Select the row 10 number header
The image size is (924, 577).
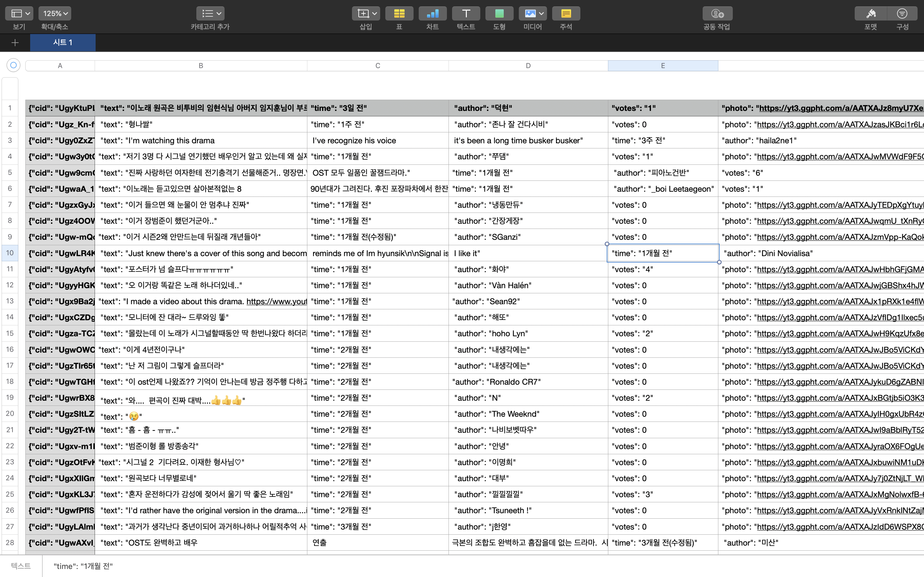[x=10, y=253]
